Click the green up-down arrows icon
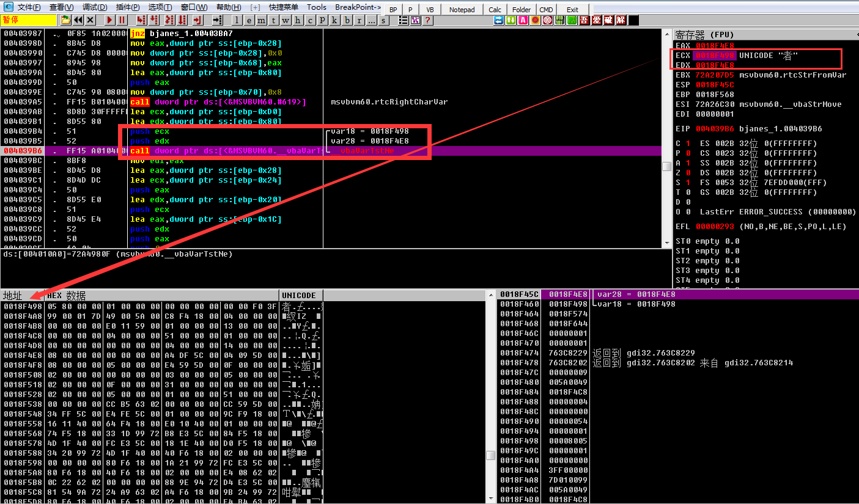The image size is (859, 504). point(511,20)
